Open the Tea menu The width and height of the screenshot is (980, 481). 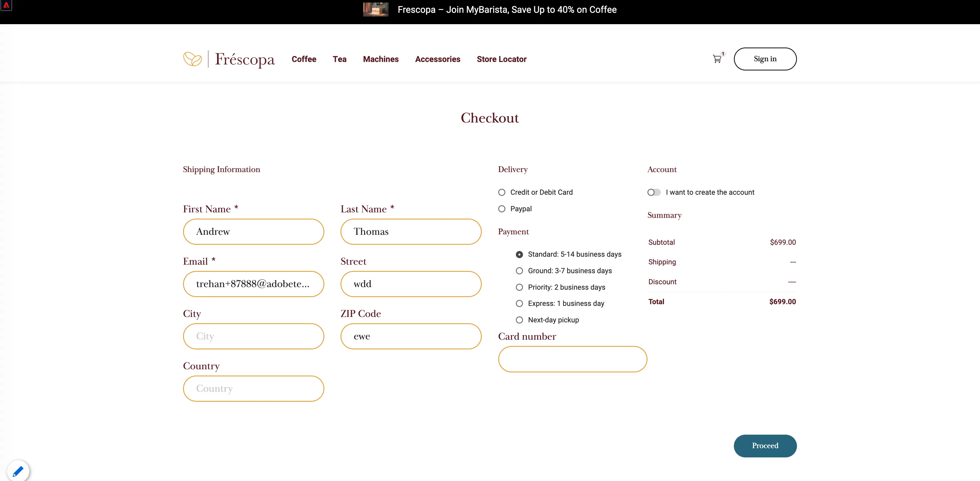339,59
